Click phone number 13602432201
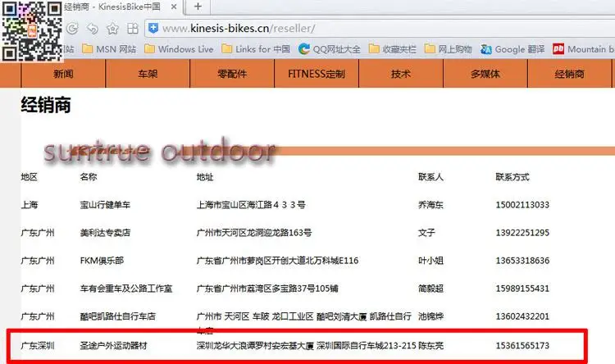The image size is (615, 364). pyautogui.click(x=522, y=316)
